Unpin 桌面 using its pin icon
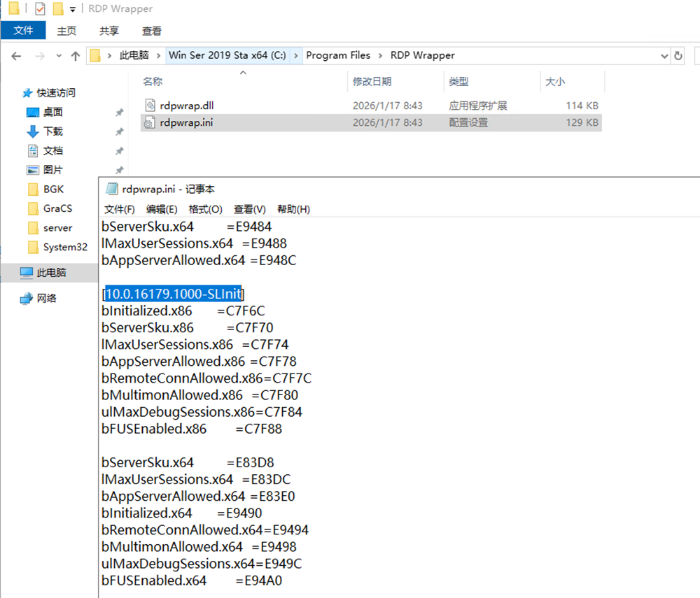Image resolution: width=700 pixels, height=598 pixels. click(x=119, y=113)
